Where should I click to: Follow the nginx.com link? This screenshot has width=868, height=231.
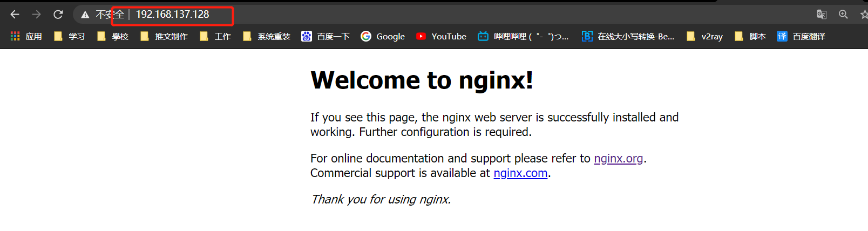point(520,173)
